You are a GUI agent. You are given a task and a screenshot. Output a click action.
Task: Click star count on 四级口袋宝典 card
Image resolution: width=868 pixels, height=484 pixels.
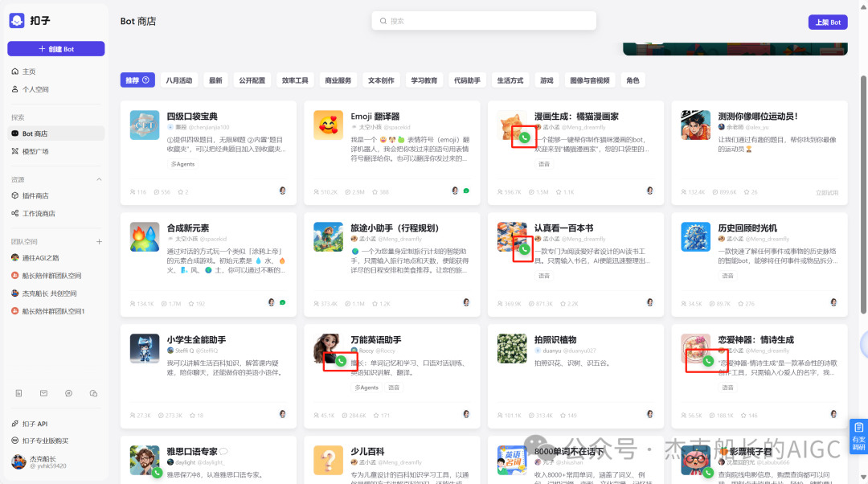point(183,192)
